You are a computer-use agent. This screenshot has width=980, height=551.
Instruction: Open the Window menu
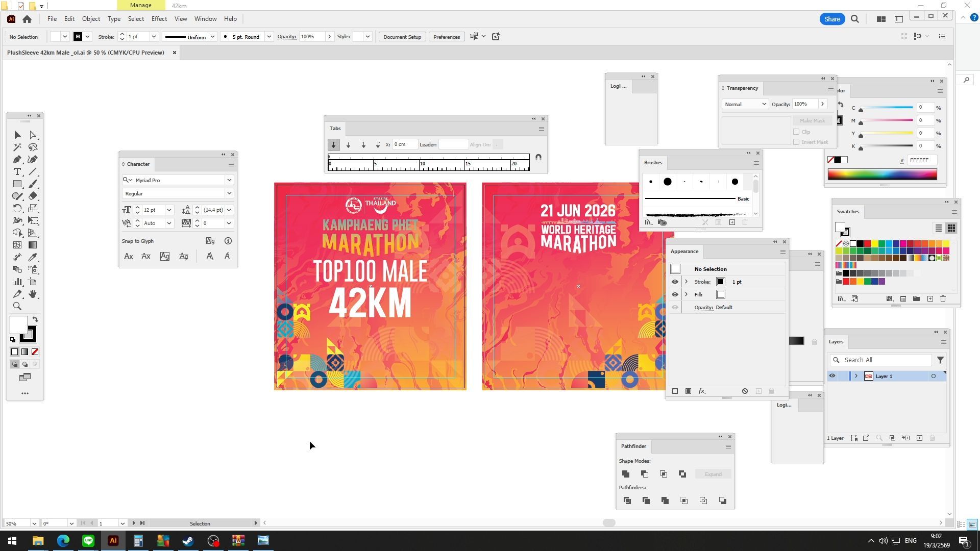coord(205,19)
